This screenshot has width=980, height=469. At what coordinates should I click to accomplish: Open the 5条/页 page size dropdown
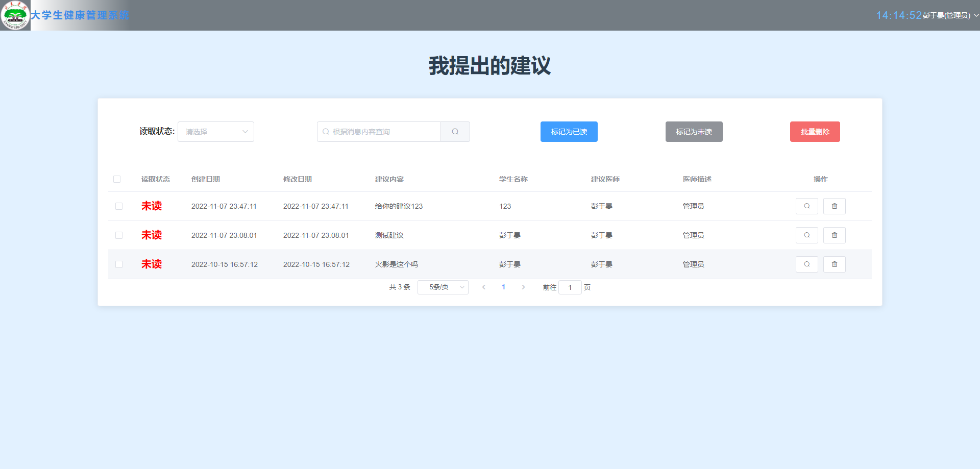pyautogui.click(x=442, y=287)
